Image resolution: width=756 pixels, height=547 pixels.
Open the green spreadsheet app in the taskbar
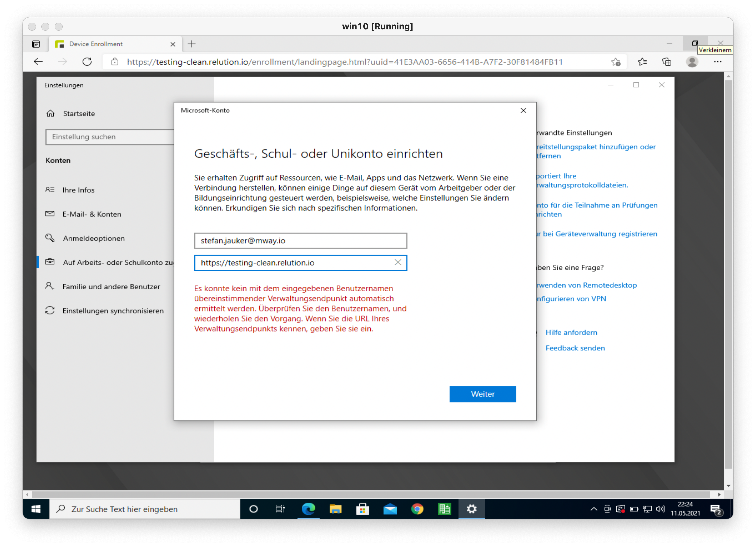(444, 509)
